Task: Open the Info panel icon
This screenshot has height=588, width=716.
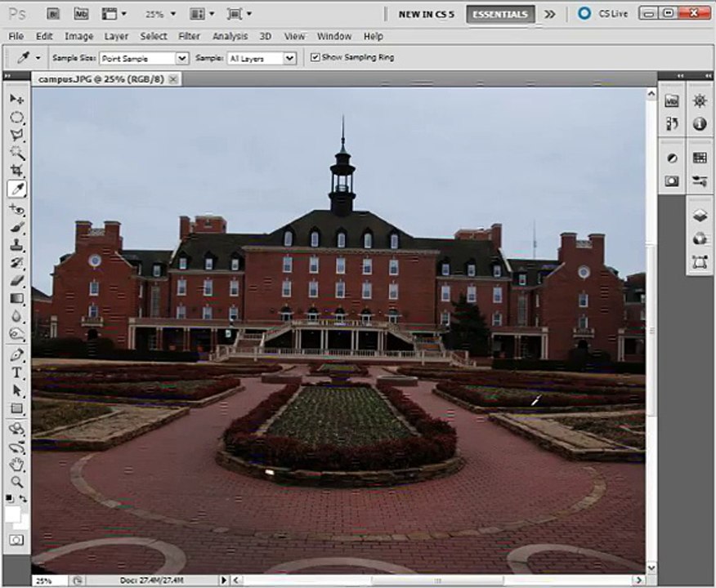Action: [x=700, y=123]
